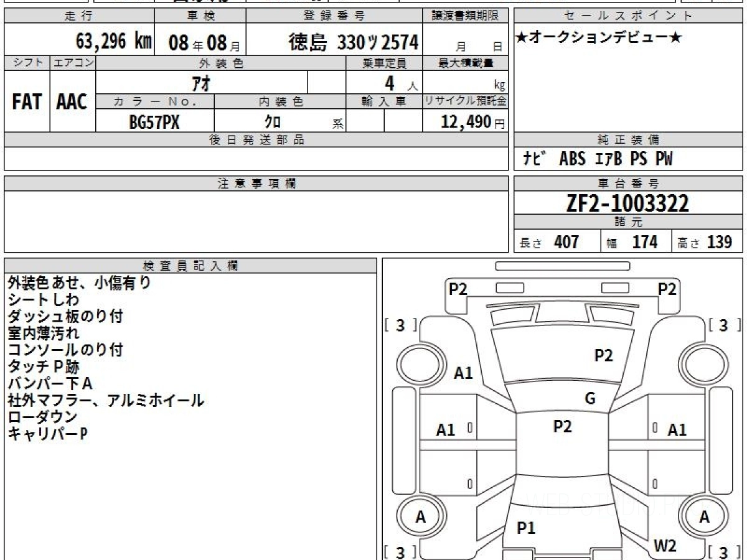The height and width of the screenshot is (560, 747).
Task: Click the 外装色 header
Action: click(221, 63)
